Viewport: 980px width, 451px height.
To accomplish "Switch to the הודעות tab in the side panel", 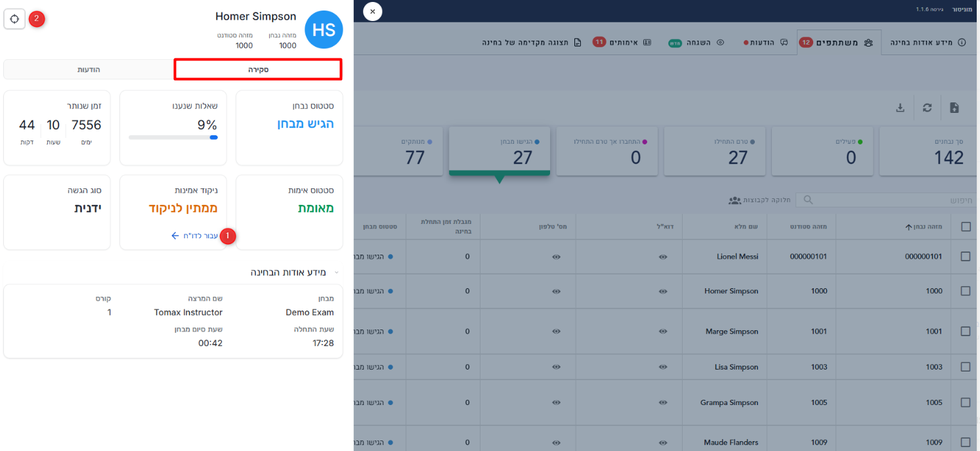I will click(89, 70).
